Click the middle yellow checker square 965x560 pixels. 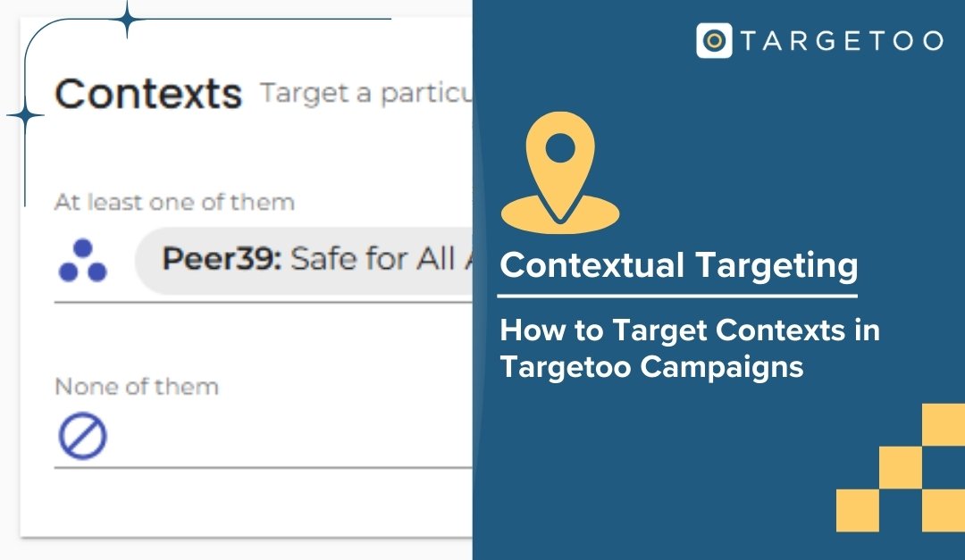coord(901,468)
